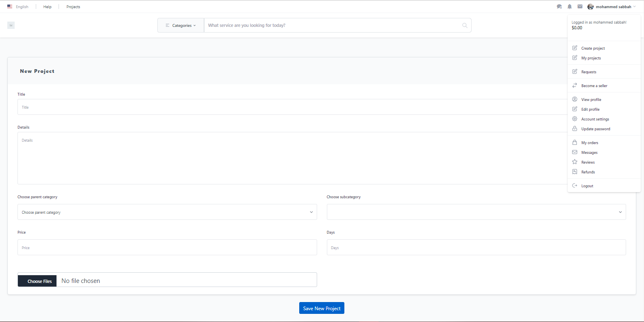This screenshot has width=644, height=322.
Task: Click the envelope icon in top bar
Action: pyautogui.click(x=580, y=7)
